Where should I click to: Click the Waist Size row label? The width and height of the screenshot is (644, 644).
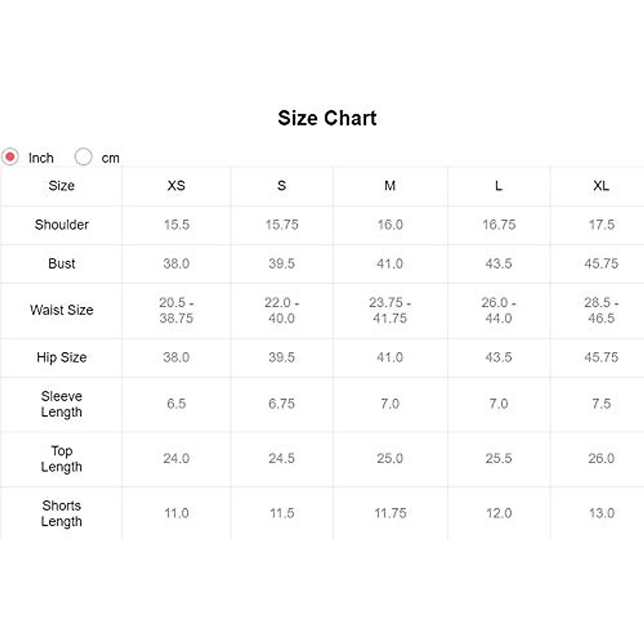tap(62, 310)
